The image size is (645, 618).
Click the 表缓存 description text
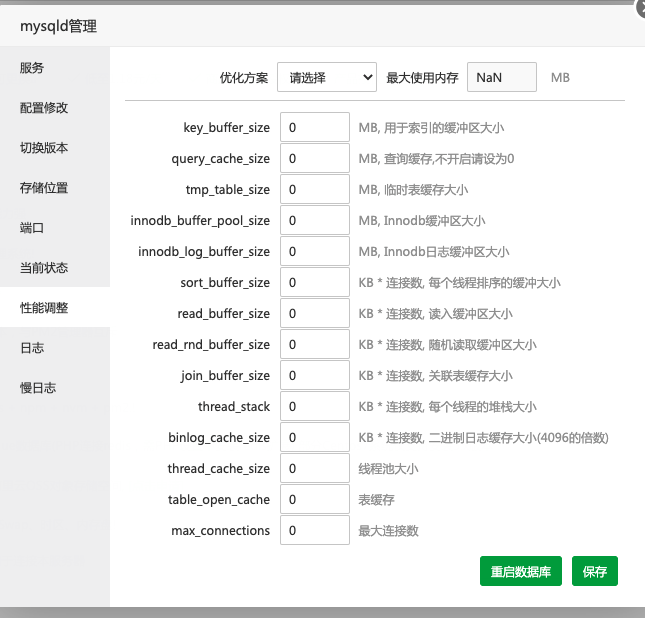coord(376,500)
